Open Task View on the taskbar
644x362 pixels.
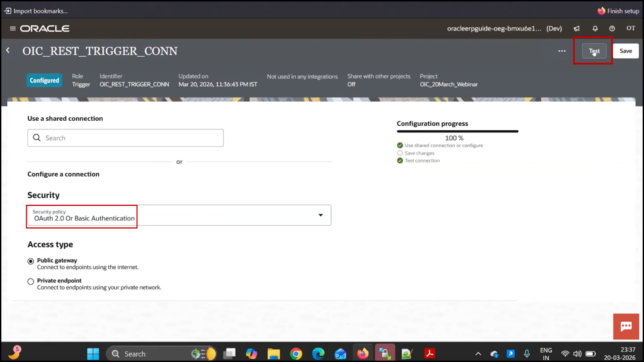pyautogui.click(x=230, y=354)
